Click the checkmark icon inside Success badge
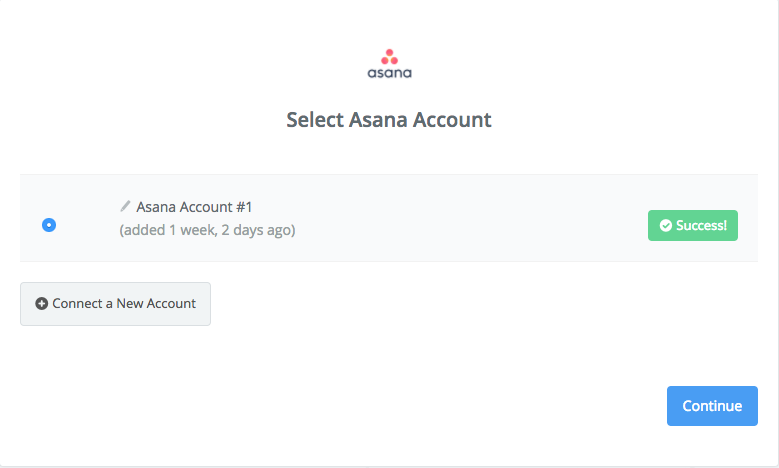The height and width of the screenshot is (468, 779). (666, 226)
